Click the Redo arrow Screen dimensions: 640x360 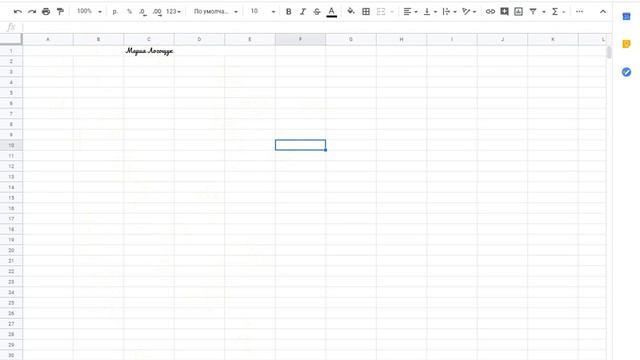32,11
